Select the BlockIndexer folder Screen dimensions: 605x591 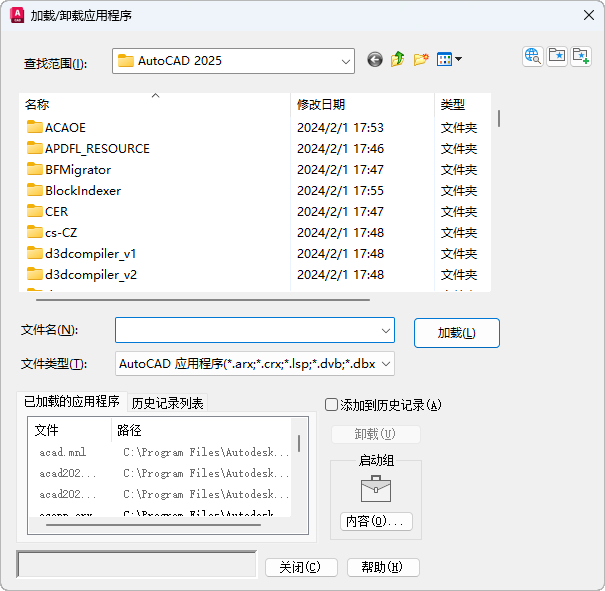point(74,191)
